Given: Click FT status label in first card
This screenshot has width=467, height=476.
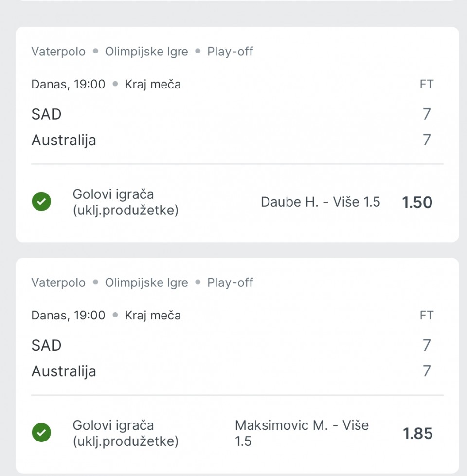Looking at the screenshot, I should point(426,85).
